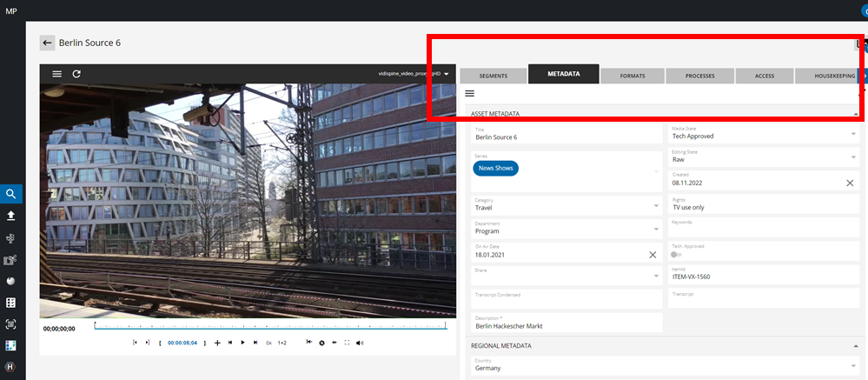The width and height of the screenshot is (868, 380).
Task: Switch to the Formats tab
Action: (632, 76)
